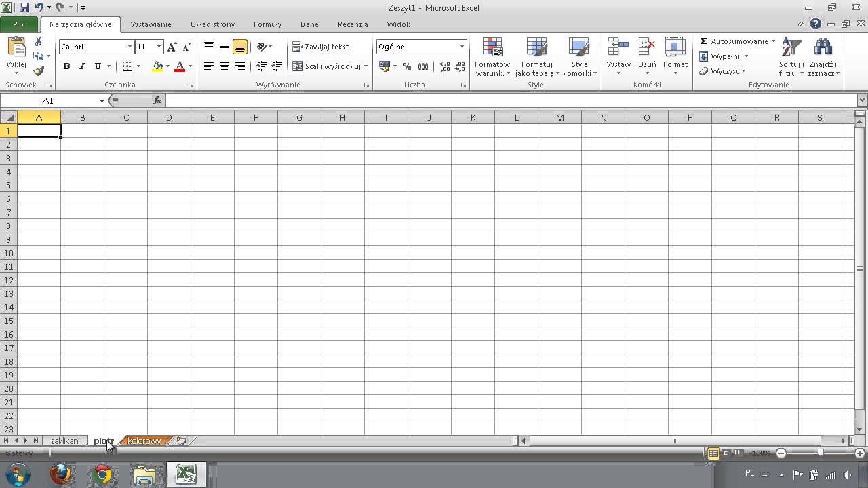This screenshot has width=868, height=488.
Task: Open Firefox from the taskbar
Action: tap(61, 474)
